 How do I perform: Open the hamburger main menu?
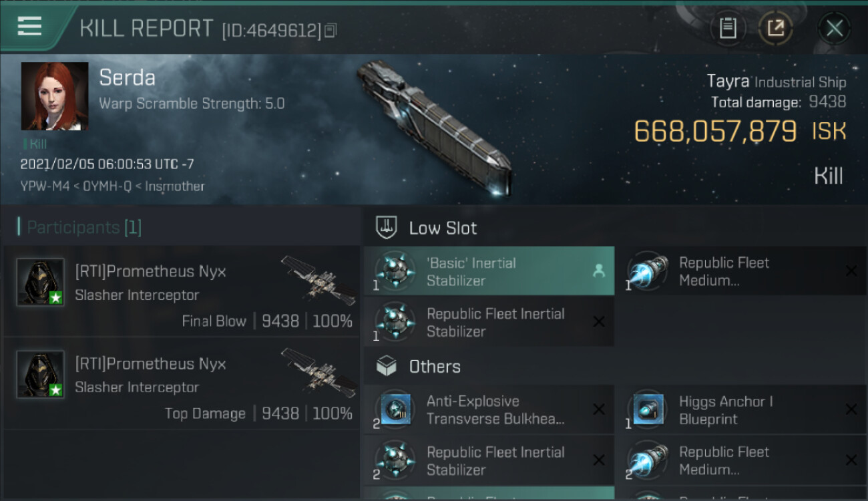pyautogui.click(x=30, y=27)
